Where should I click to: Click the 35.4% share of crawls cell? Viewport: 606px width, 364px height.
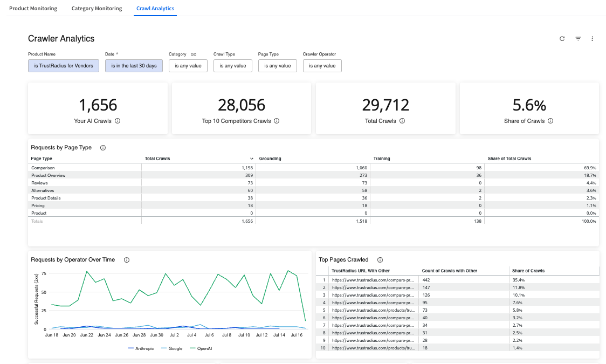coord(518,280)
